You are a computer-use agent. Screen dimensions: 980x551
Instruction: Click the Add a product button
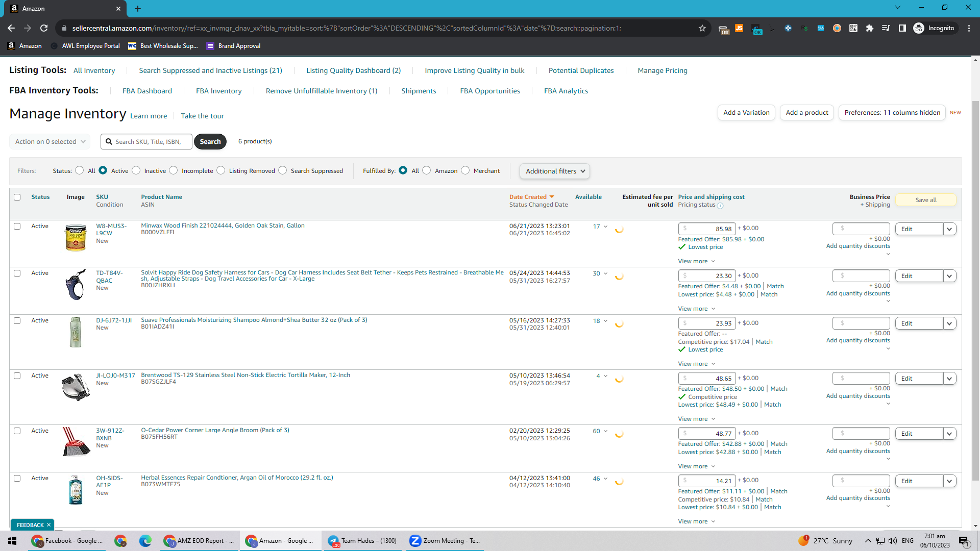tap(807, 113)
